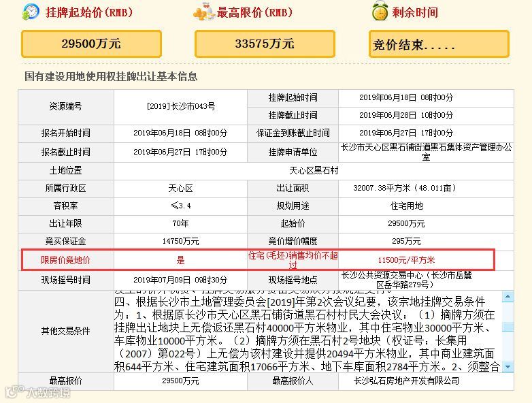Click the 出让年限 value 70年
The height and width of the screenshot is (403, 532).
tap(180, 224)
